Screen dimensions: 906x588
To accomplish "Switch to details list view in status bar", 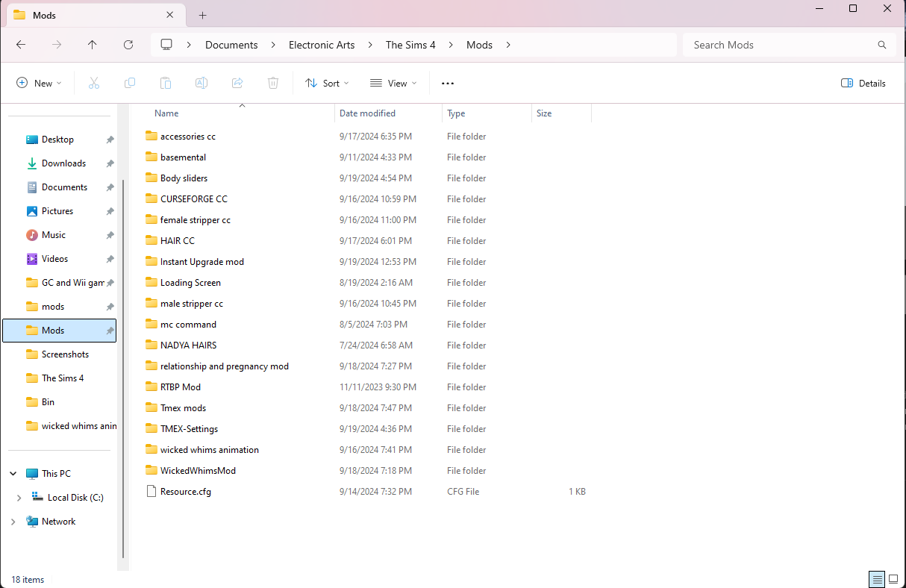I will (877, 579).
